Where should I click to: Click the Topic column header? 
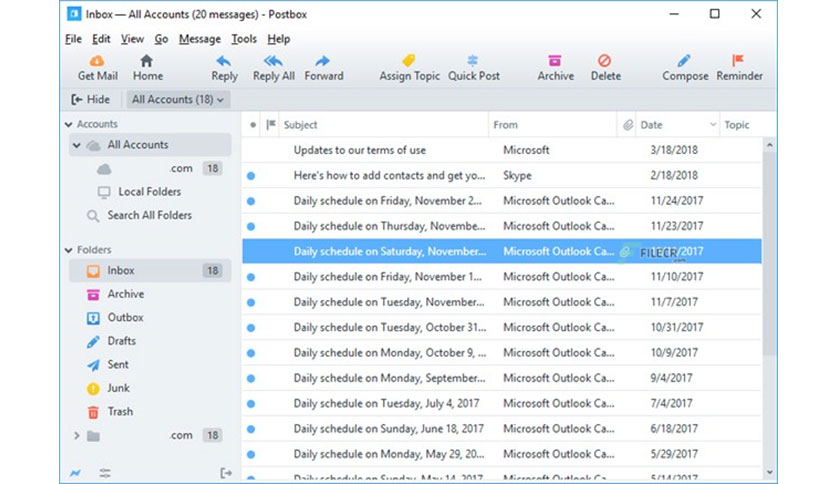pyautogui.click(x=737, y=125)
